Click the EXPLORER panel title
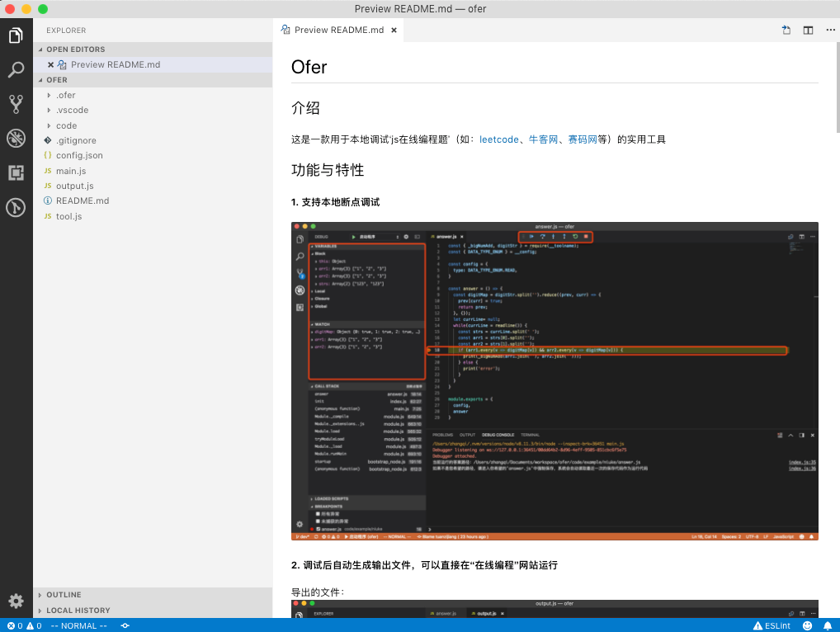This screenshot has height=632, width=840. [x=66, y=31]
